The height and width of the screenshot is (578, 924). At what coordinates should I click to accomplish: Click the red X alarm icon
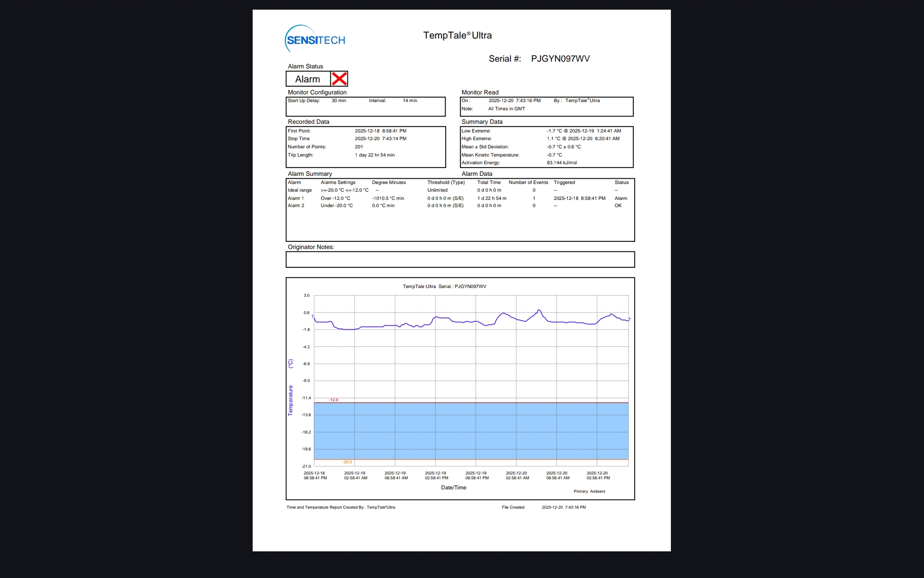click(339, 79)
